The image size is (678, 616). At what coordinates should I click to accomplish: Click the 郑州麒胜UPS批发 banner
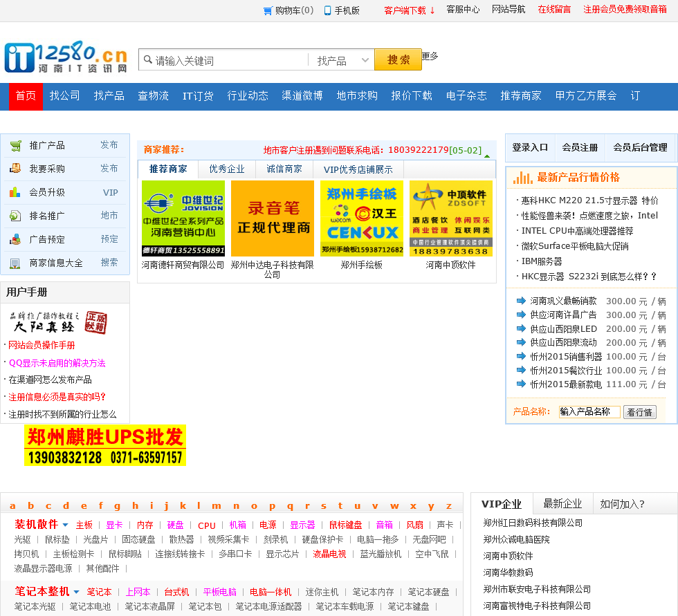pyautogui.click(x=105, y=445)
